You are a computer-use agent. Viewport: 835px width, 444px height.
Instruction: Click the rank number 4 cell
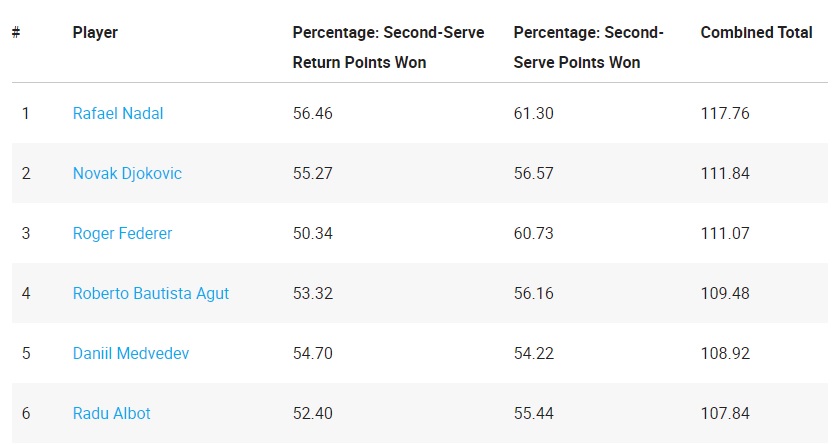[x=26, y=293]
